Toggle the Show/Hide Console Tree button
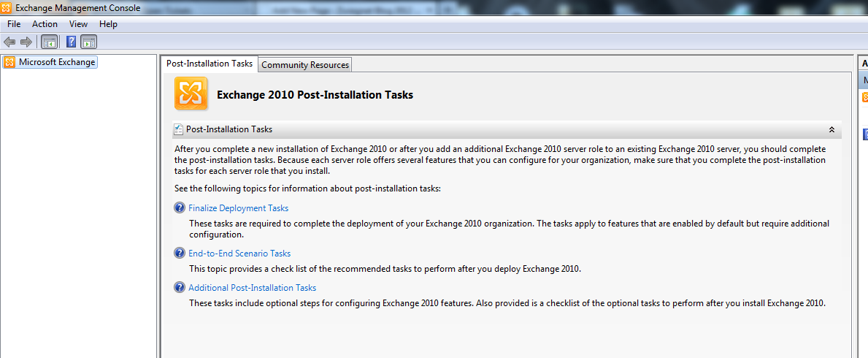Screen dimensions: 868x358 (x=49, y=42)
